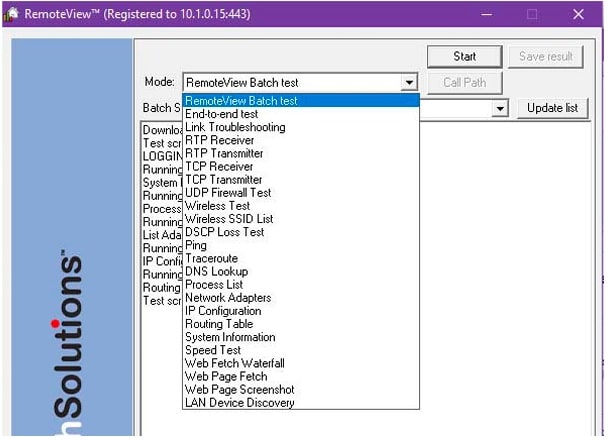Select Web Page Fetch mode
Image resolution: width=608 pixels, height=440 pixels.
click(x=301, y=377)
